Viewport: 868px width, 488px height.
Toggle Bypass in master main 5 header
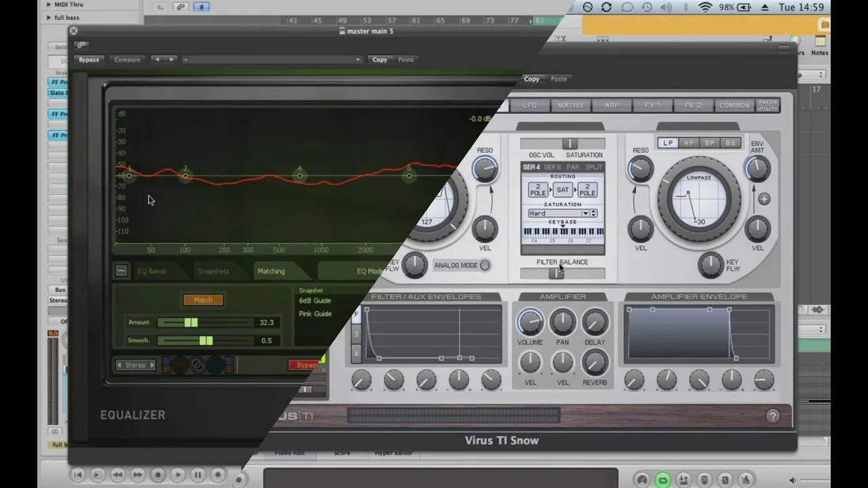[x=89, y=60]
